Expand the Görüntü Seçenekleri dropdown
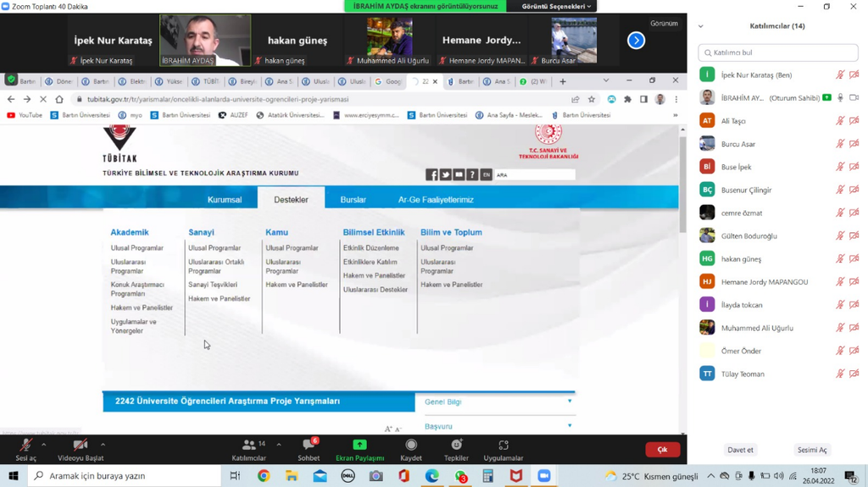 pyautogui.click(x=556, y=6)
